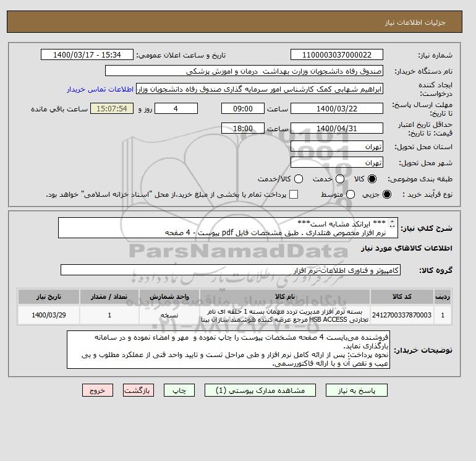
Task: Click the شهر محل تحویل field تهران
Action: point(337,162)
